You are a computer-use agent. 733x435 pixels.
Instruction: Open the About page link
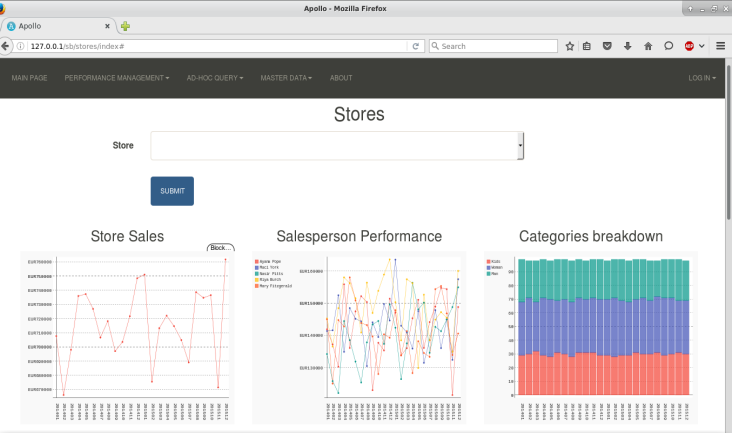pos(341,78)
